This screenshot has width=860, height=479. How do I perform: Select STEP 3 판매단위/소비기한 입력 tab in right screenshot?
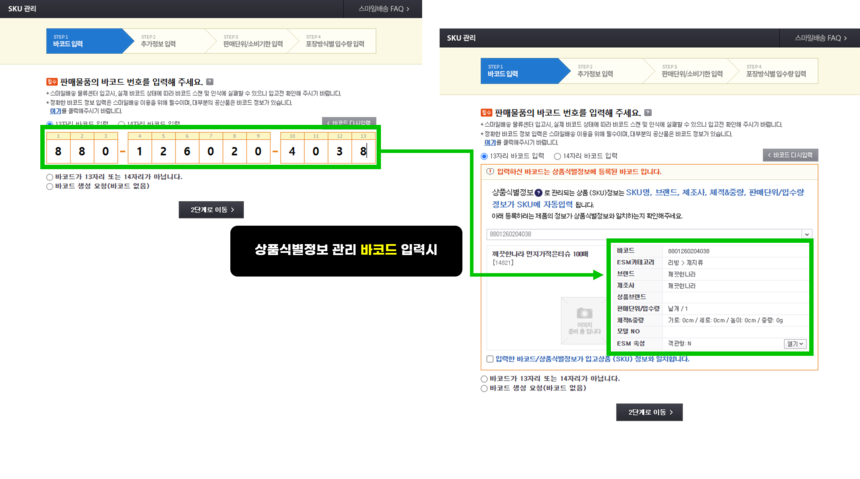pyautogui.click(x=692, y=71)
